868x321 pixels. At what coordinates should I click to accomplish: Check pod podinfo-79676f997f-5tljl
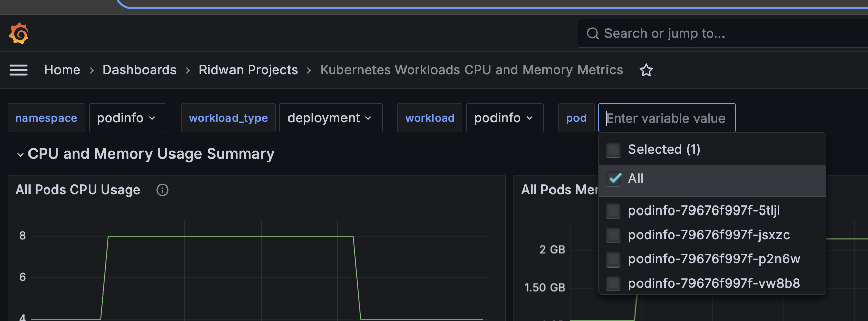click(x=614, y=211)
